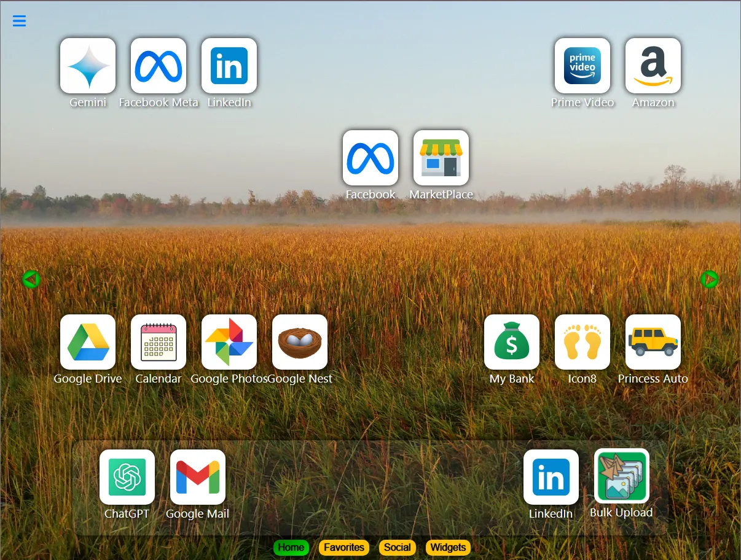Launch the Gemini shortcut
Viewport: 741px width, 560px height.
pos(88,66)
